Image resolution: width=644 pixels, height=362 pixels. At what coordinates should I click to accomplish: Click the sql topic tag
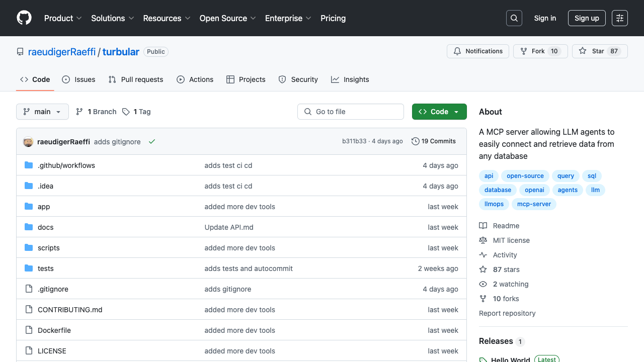(592, 176)
